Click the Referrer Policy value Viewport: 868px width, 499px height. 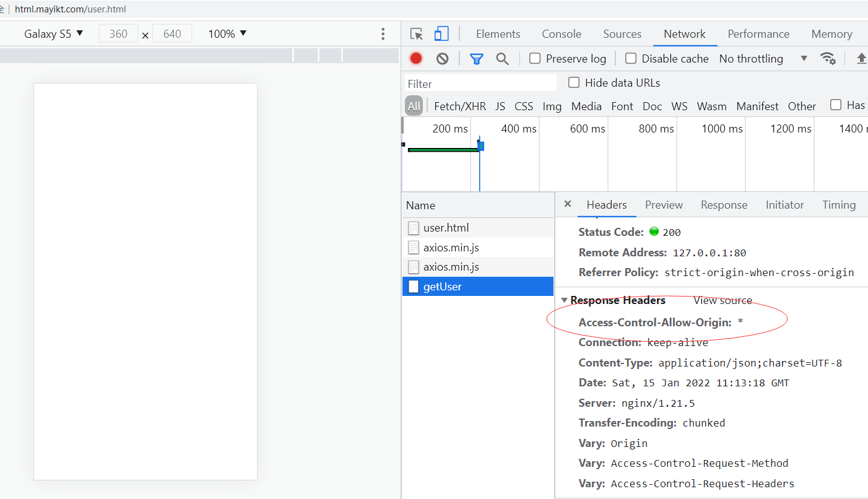(759, 272)
